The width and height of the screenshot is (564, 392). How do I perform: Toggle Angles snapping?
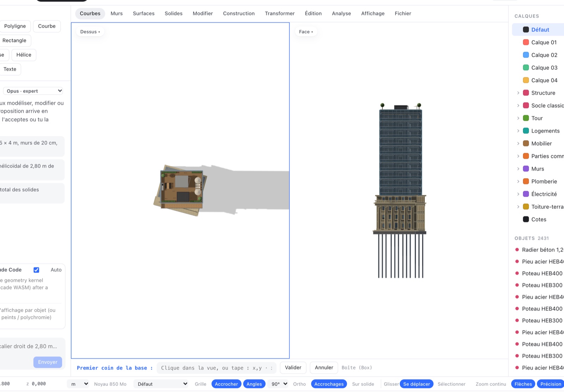pos(254,384)
